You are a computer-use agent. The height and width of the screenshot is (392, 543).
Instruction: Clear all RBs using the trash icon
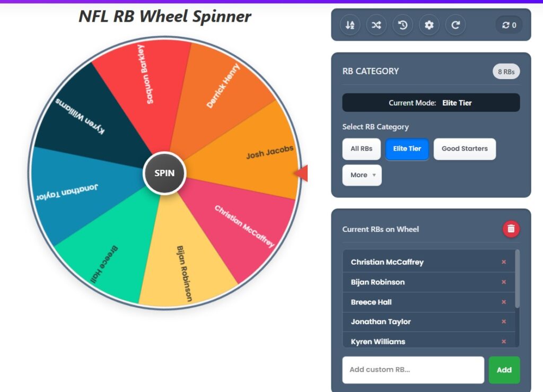click(x=511, y=229)
